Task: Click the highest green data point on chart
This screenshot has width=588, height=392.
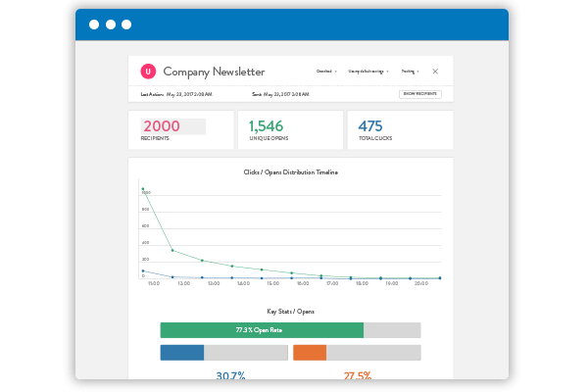Action: 143,189
